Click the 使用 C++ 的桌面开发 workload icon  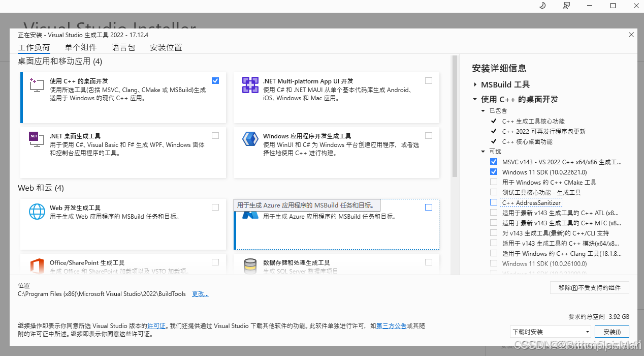(x=37, y=85)
